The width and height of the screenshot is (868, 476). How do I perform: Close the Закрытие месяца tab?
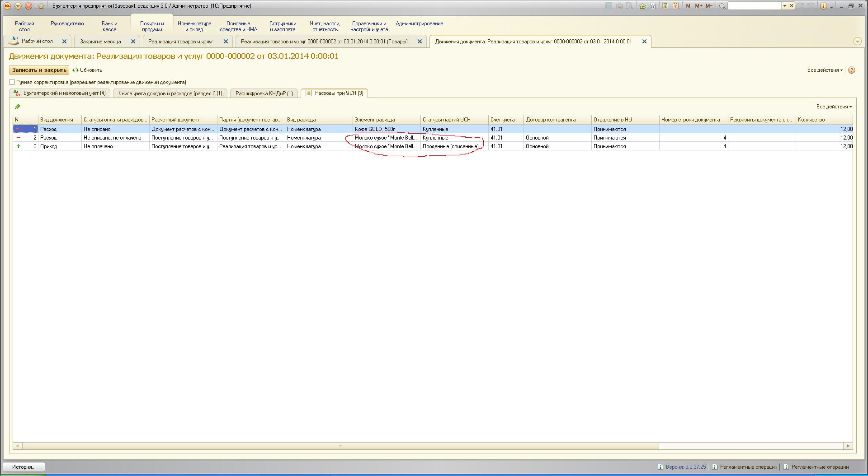click(x=133, y=41)
